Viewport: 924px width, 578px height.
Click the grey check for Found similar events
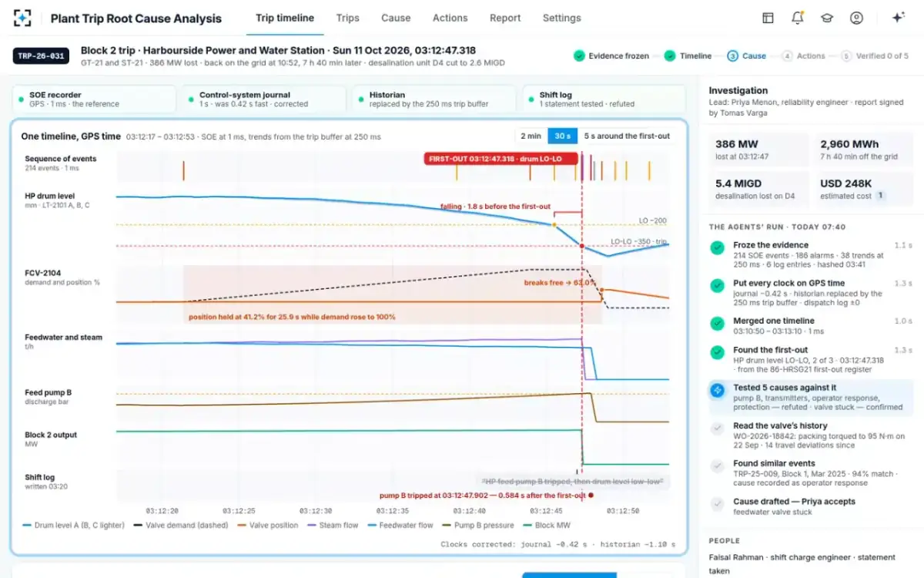coord(718,466)
